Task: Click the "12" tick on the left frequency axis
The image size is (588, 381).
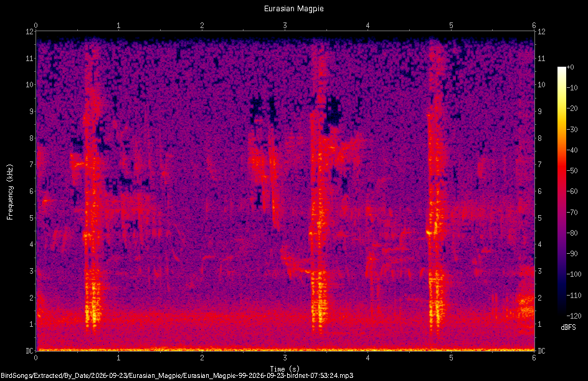Action: [29, 32]
